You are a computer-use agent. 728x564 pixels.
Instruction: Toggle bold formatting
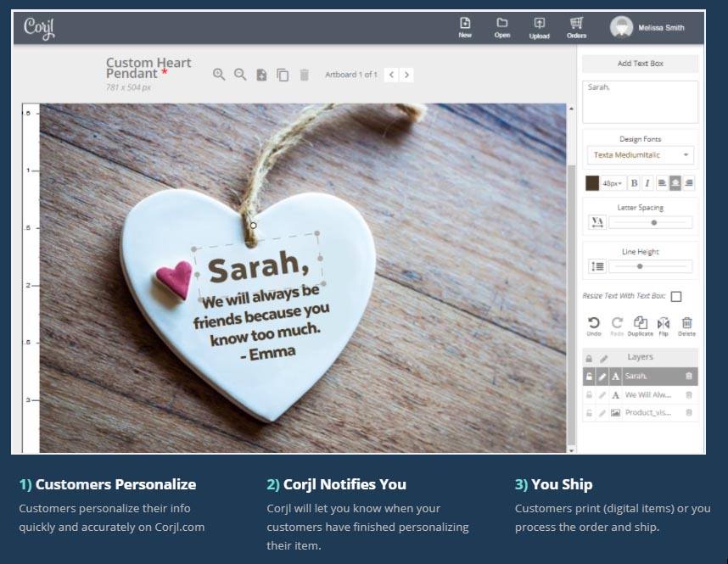click(x=634, y=183)
